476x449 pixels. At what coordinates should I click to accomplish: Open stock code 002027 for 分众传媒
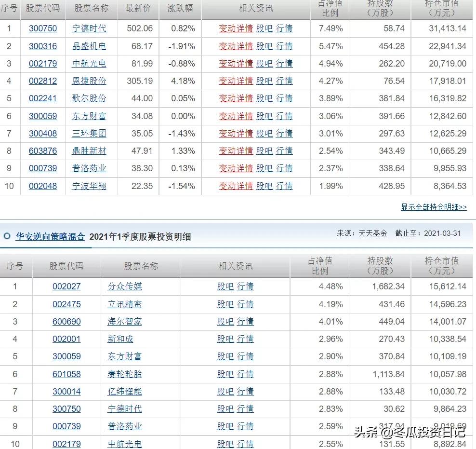[66, 286]
